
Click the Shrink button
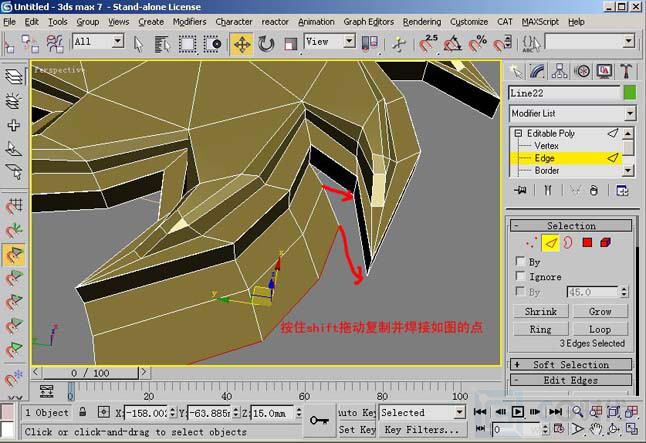click(x=541, y=311)
